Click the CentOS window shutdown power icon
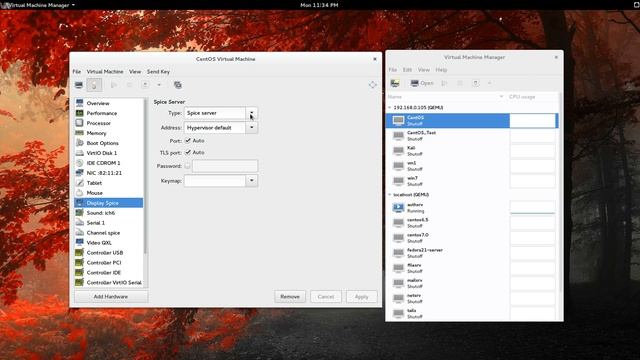This screenshot has height=360, width=640. (x=145, y=85)
